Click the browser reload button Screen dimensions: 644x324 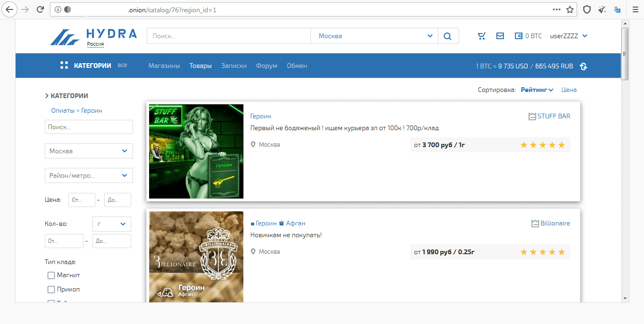(x=41, y=9)
